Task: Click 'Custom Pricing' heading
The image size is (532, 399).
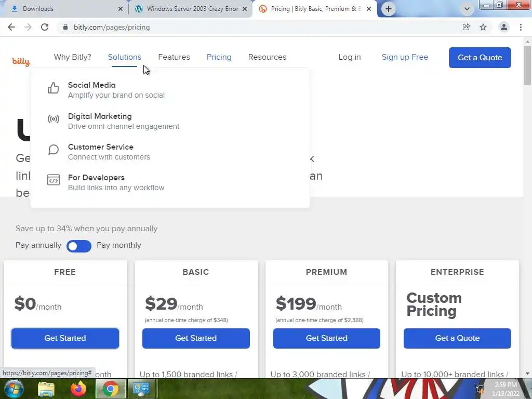Action: click(x=434, y=304)
